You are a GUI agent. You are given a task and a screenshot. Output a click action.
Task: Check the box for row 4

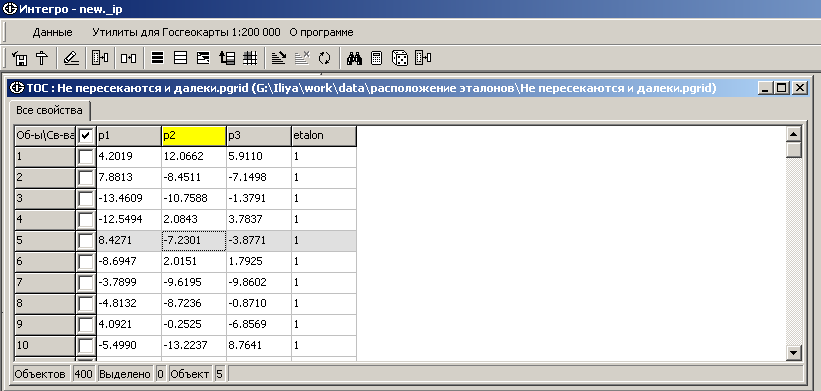pos(86,219)
